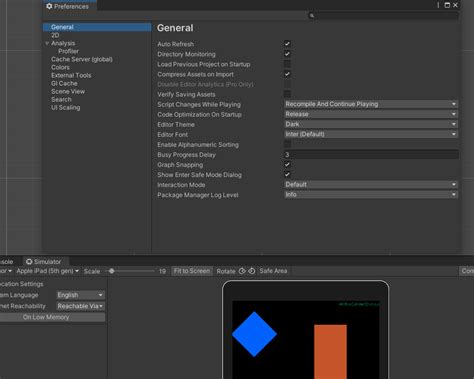The width and height of the screenshot is (474, 379).
Task: Toggle the Auto Refresh checkbox
Action: [x=287, y=44]
